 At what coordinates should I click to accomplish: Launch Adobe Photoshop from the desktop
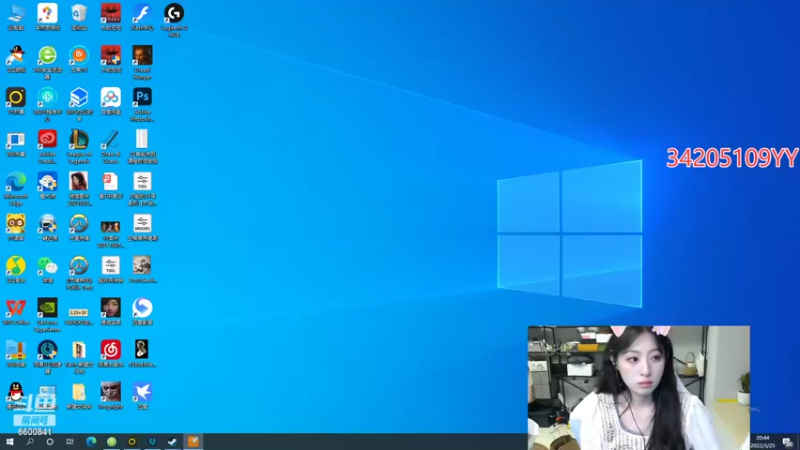pyautogui.click(x=142, y=104)
